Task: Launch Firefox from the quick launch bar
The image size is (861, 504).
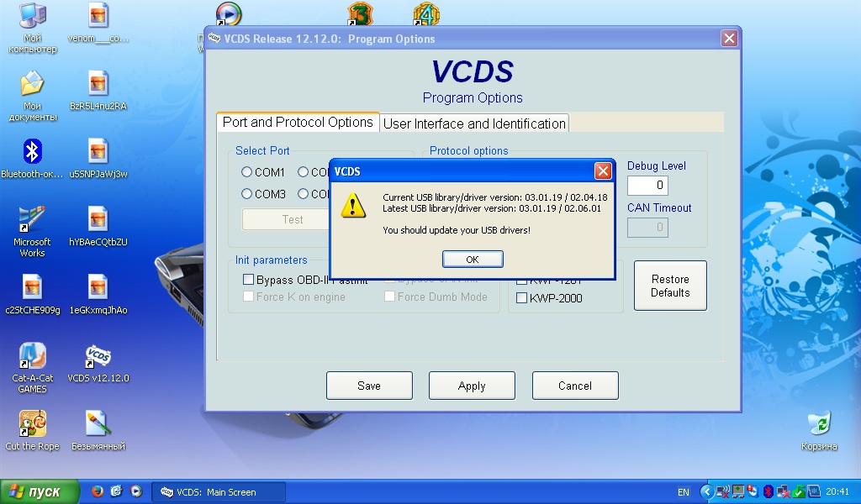Action: pyautogui.click(x=98, y=491)
